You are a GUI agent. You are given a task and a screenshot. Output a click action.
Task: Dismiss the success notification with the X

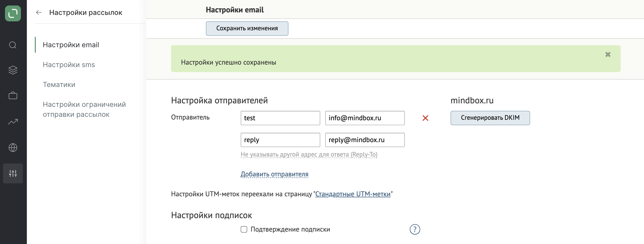pyautogui.click(x=608, y=54)
